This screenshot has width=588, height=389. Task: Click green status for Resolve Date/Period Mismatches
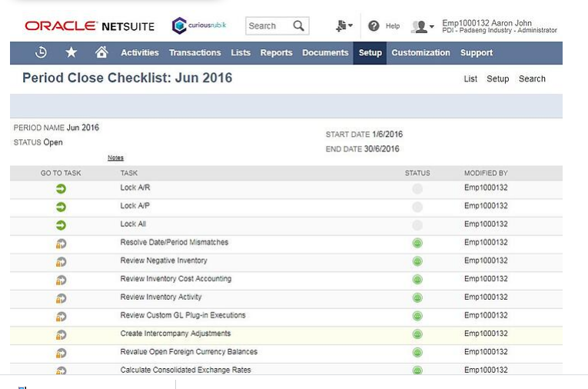click(x=417, y=243)
